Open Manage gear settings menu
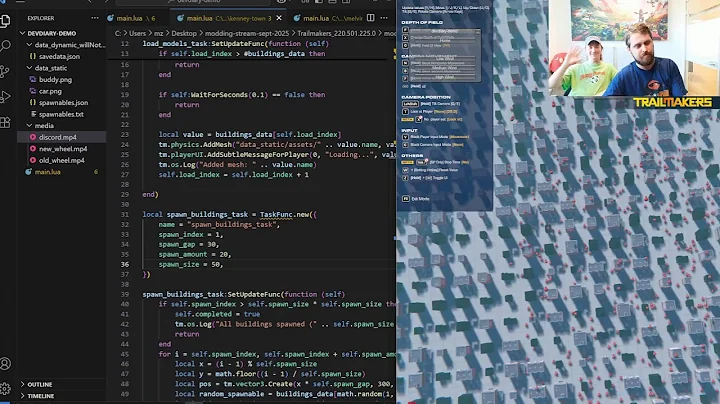The height and width of the screenshot is (404, 720). click(x=6, y=388)
